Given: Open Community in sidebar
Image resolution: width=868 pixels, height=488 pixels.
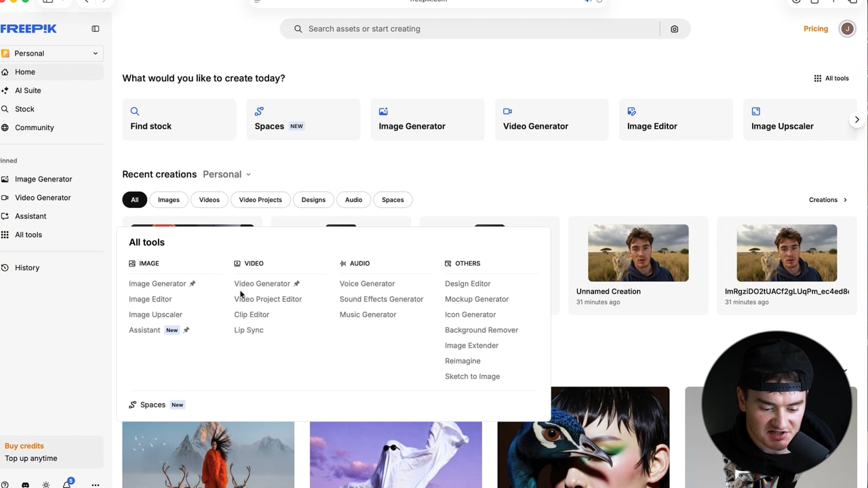Looking at the screenshot, I should [52, 127].
